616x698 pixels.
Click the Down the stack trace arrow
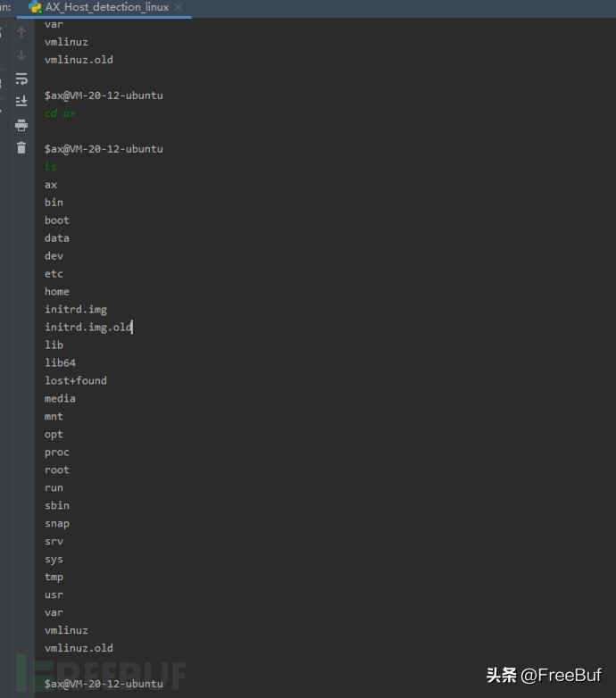point(21,55)
